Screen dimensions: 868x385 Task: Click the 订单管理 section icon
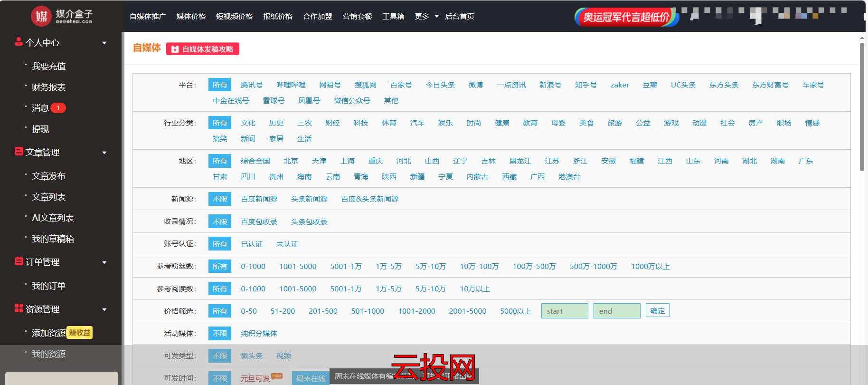pyautogui.click(x=19, y=261)
